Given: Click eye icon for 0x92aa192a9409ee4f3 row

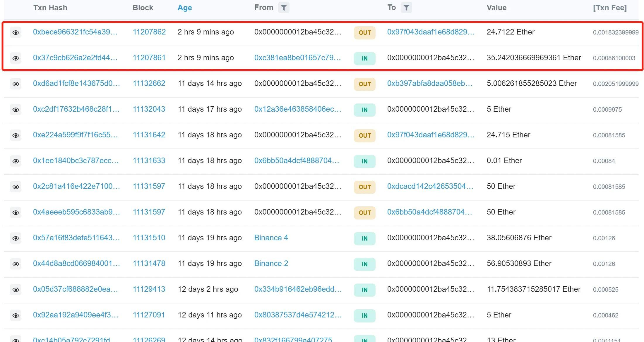Looking at the screenshot, I should [x=16, y=315].
